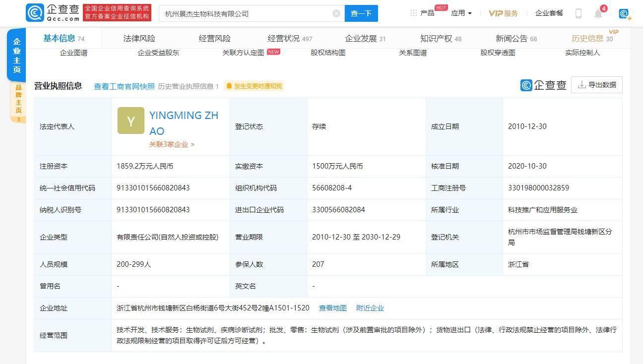Image resolution: width=643 pixels, height=364 pixels.
Task: Click 附近企业 link beside the address
Action: tap(370, 308)
